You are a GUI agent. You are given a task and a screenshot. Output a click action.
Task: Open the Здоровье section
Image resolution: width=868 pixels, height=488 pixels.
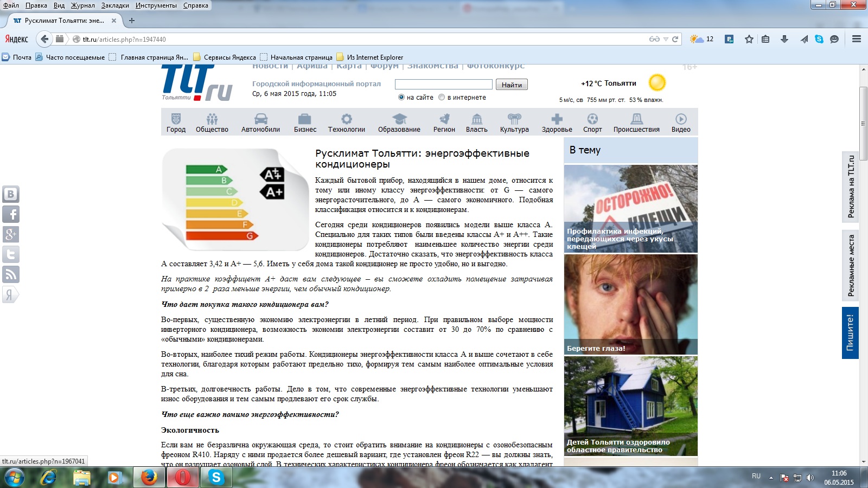point(557,123)
